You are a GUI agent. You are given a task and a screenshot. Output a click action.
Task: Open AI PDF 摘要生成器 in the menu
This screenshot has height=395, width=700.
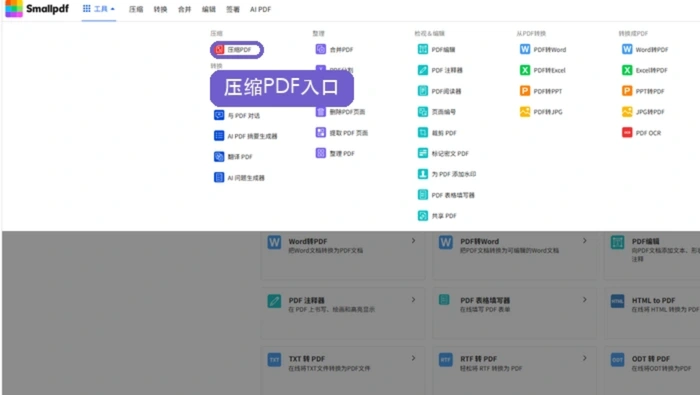[x=246, y=136]
